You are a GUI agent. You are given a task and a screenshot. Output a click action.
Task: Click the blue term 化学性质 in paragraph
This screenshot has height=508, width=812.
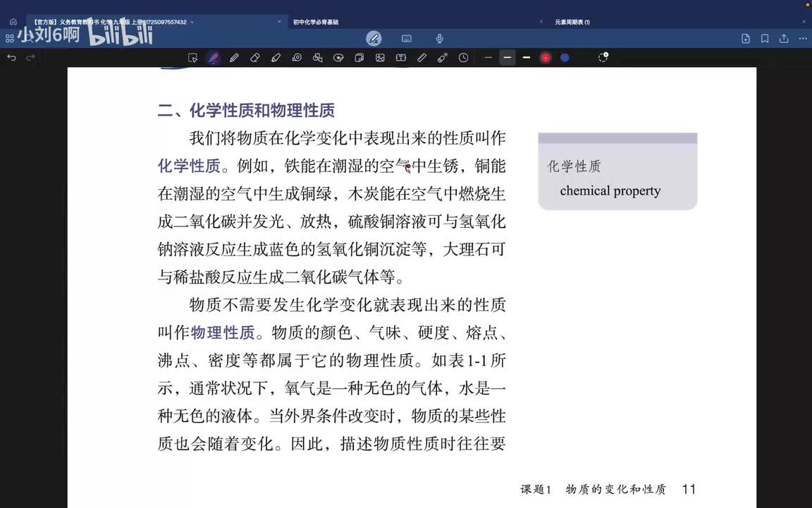tap(189, 166)
